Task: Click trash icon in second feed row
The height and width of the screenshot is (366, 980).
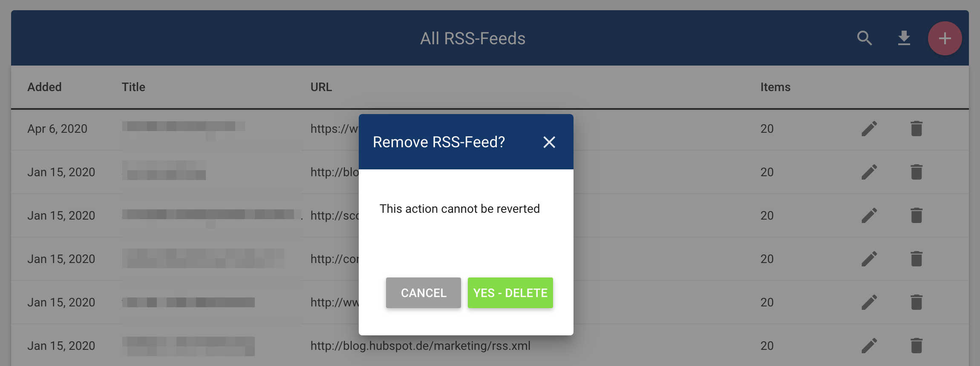Action: (x=917, y=172)
